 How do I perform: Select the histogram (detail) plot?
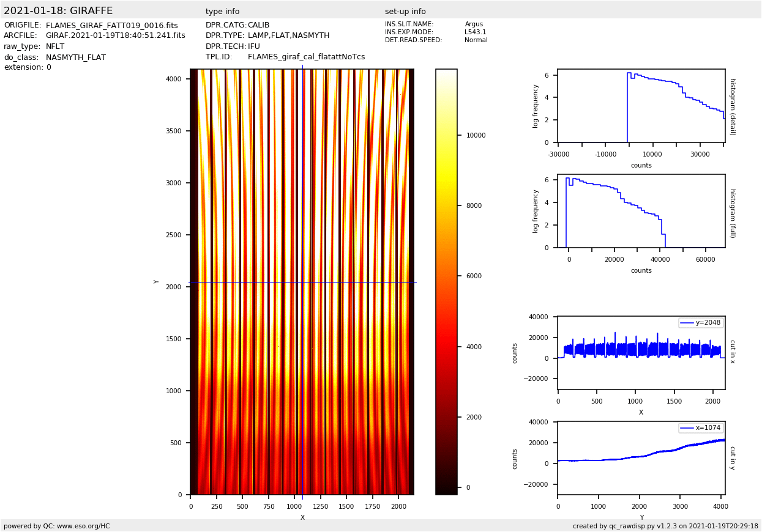[641, 106]
